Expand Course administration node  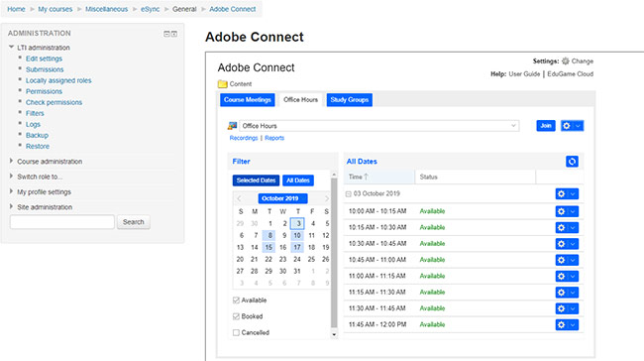point(12,161)
